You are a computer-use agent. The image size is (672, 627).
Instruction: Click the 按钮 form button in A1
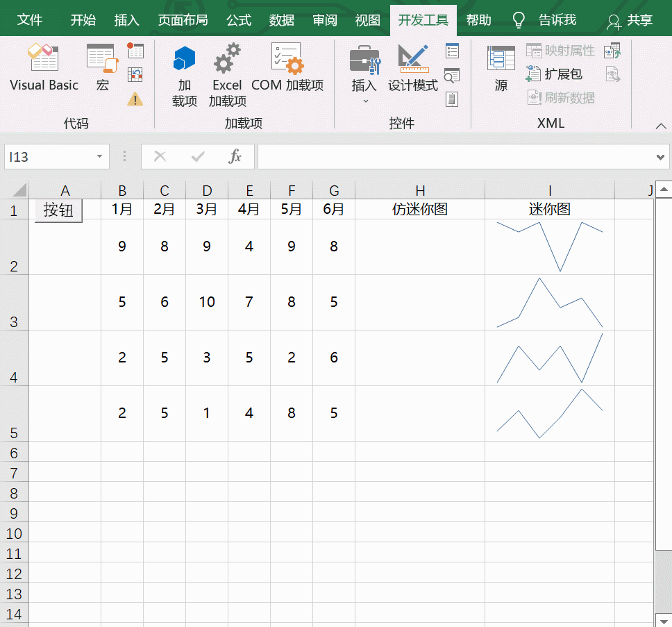pos(58,210)
